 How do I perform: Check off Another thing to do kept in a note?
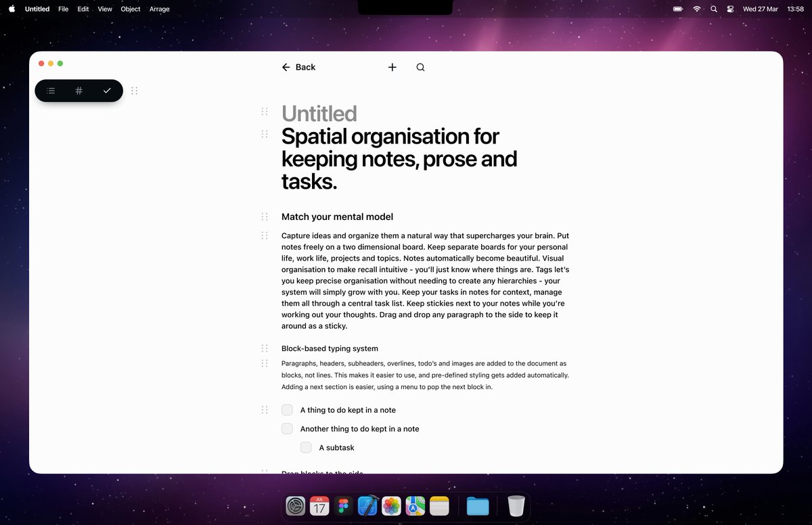tap(287, 429)
